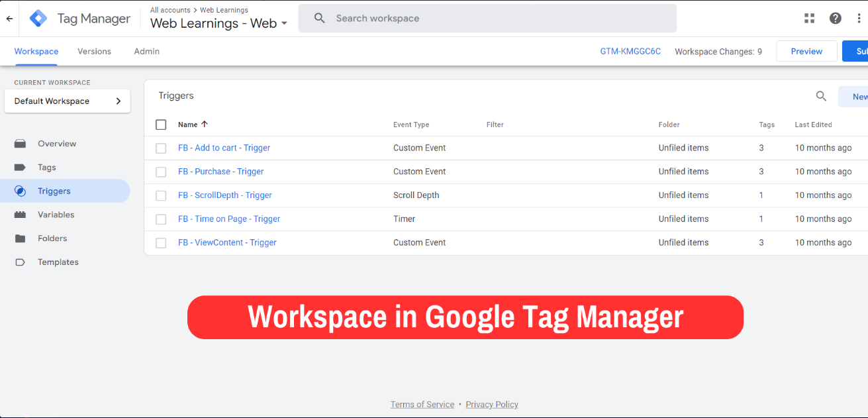This screenshot has width=868, height=418.
Task: Select the FB - ViewContent - Trigger checkbox
Action: 161,243
